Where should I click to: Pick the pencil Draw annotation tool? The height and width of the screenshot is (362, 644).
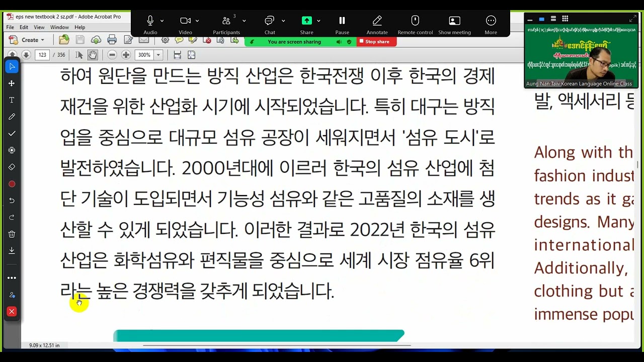pos(12,117)
